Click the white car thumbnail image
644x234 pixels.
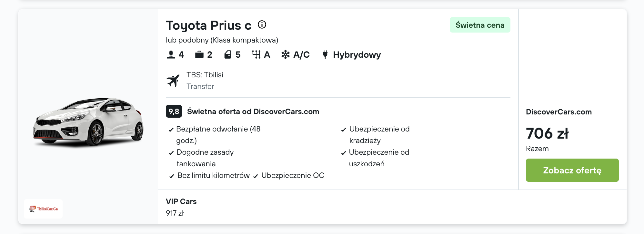88,122
